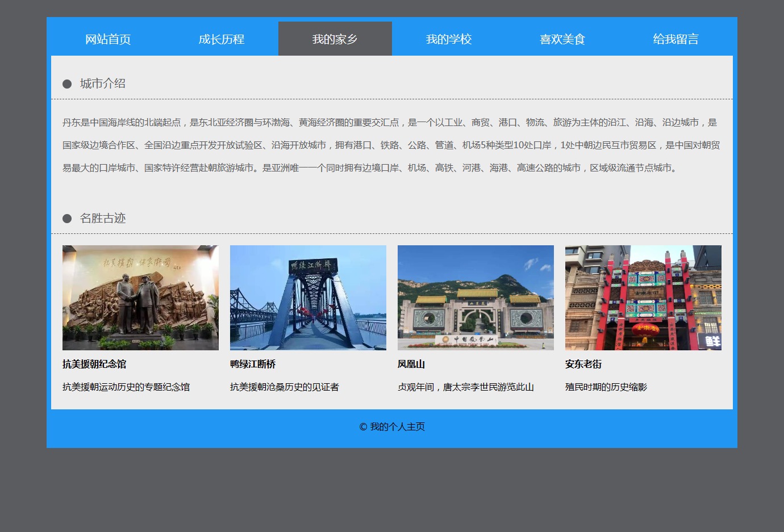Click the 给我留言 menu item
This screenshot has height=532, width=784.
point(675,39)
